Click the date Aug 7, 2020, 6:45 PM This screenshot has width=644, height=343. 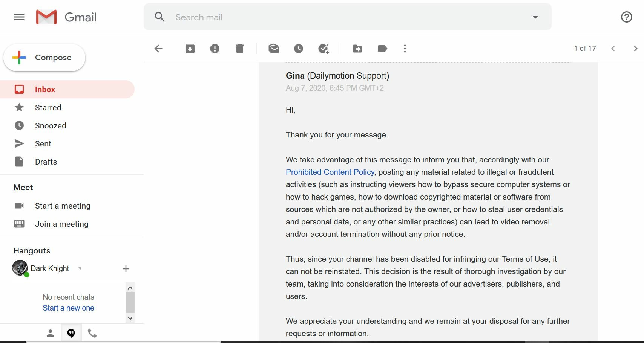click(335, 88)
